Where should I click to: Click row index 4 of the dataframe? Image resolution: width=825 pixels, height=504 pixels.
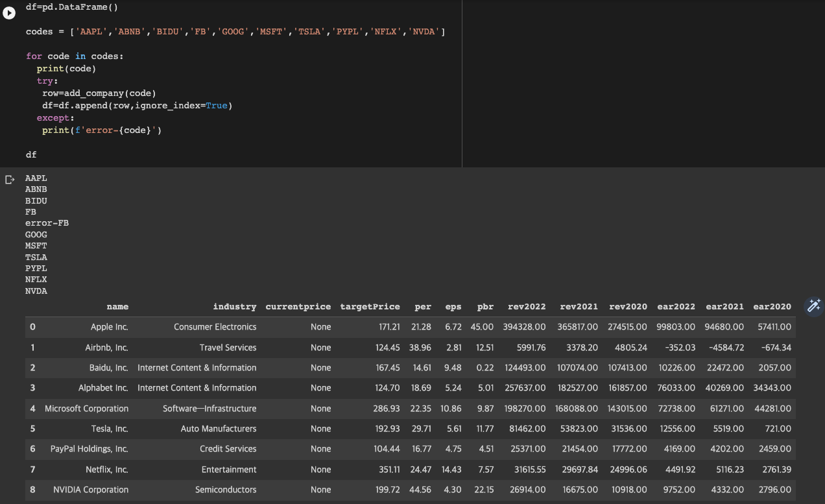pos(32,409)
